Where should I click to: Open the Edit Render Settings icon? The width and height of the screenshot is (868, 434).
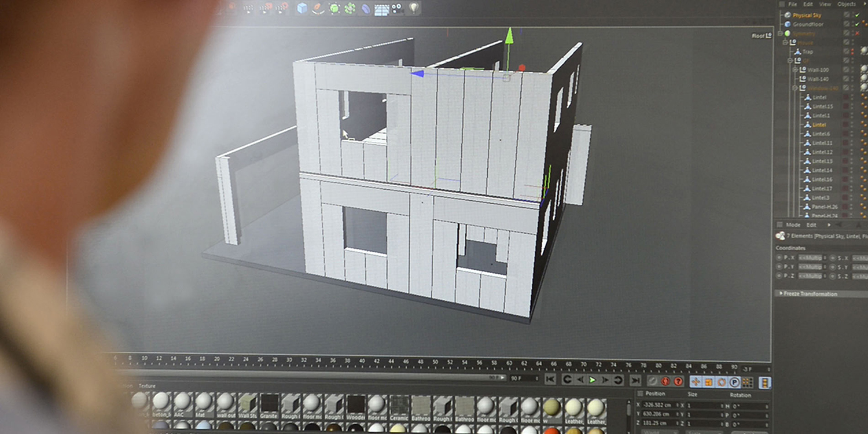coord(282,8)
